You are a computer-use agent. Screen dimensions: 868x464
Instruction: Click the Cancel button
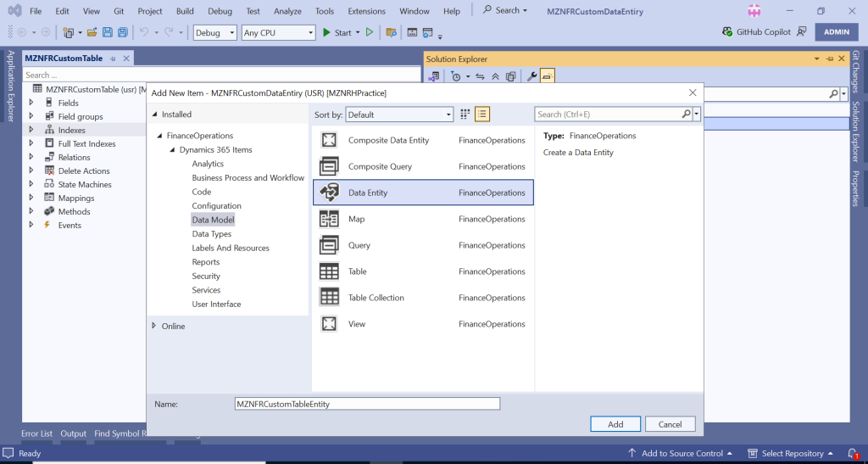(670, 424)
